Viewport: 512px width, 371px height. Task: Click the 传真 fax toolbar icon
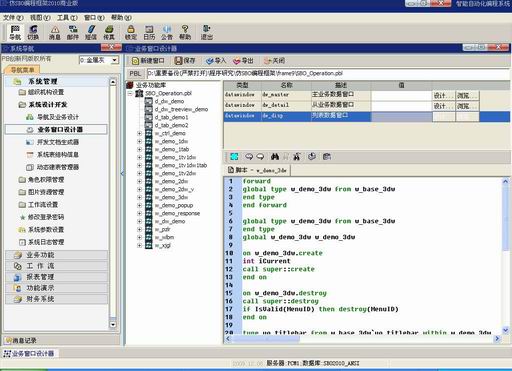pos(109,32)
